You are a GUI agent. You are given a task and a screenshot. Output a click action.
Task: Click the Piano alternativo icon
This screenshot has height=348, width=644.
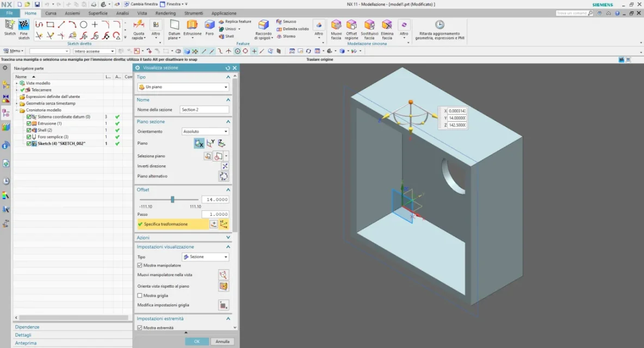[224, 177]
